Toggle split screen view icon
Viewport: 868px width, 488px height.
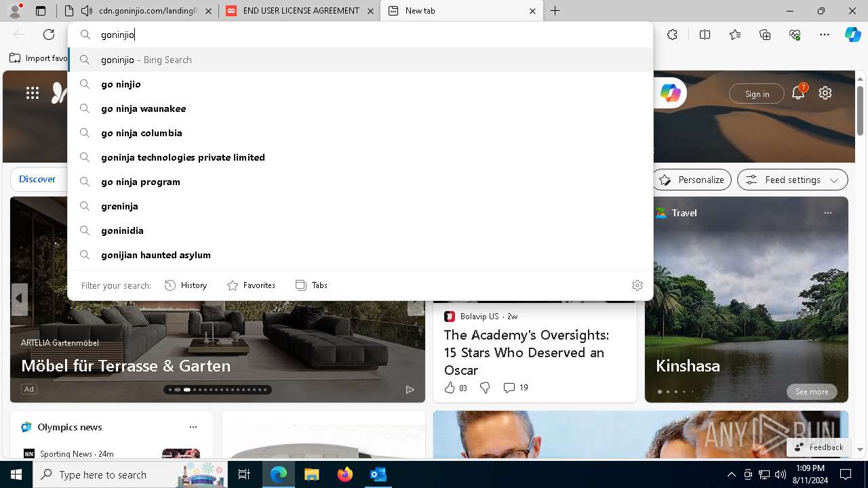(705, 35)
